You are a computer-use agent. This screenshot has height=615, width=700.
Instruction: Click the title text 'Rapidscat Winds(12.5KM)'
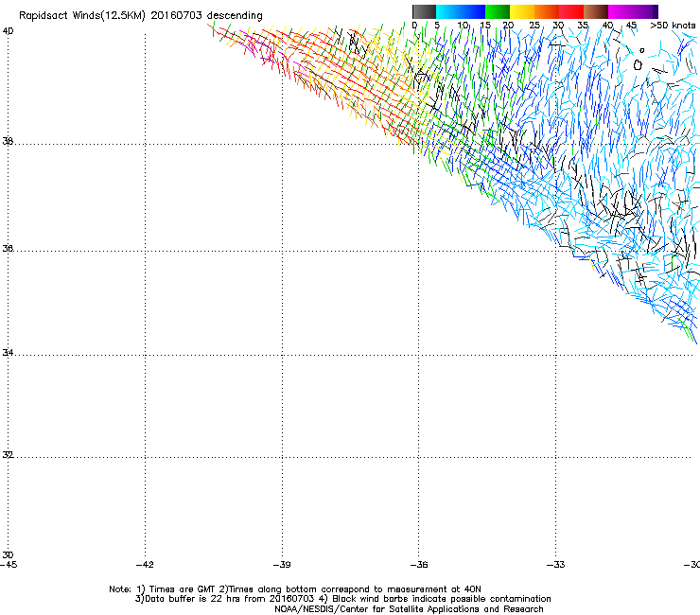click(82, 16)
